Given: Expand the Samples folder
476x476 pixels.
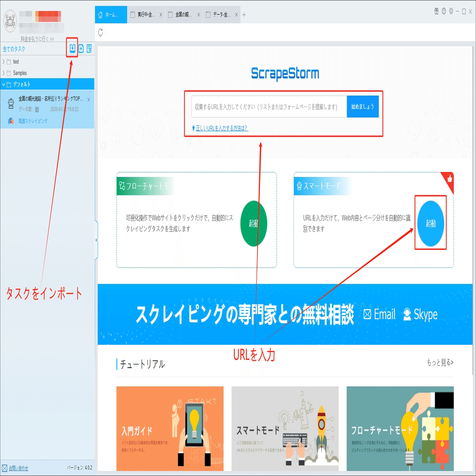Looking at the screenshot, I should pos(3,73).
